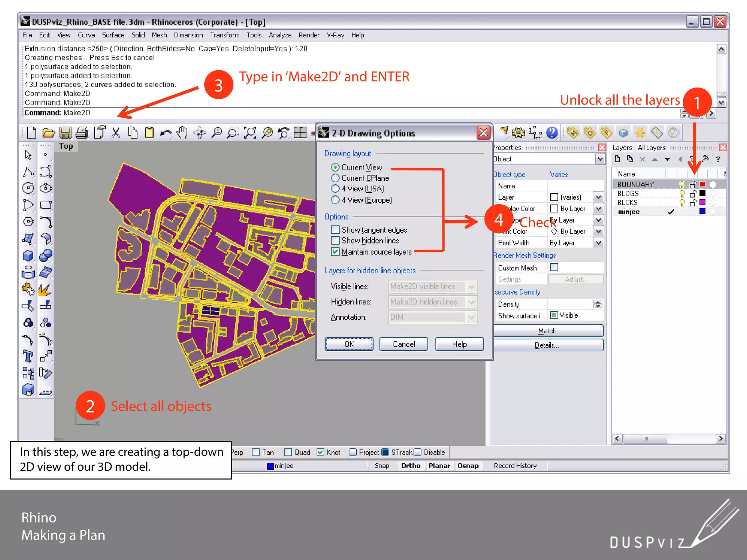The image size is (747, 560).
Task: Click Zoom extents icon
Action: (250, 133)
